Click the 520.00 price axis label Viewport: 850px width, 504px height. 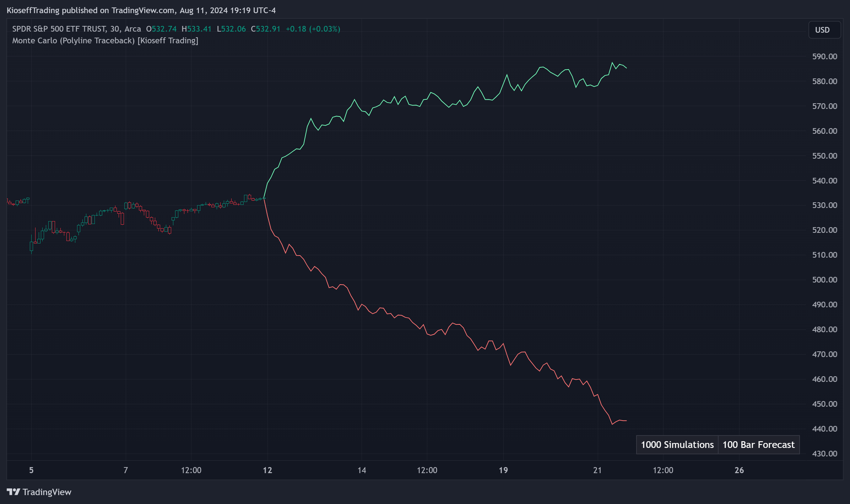click(825, 230)
